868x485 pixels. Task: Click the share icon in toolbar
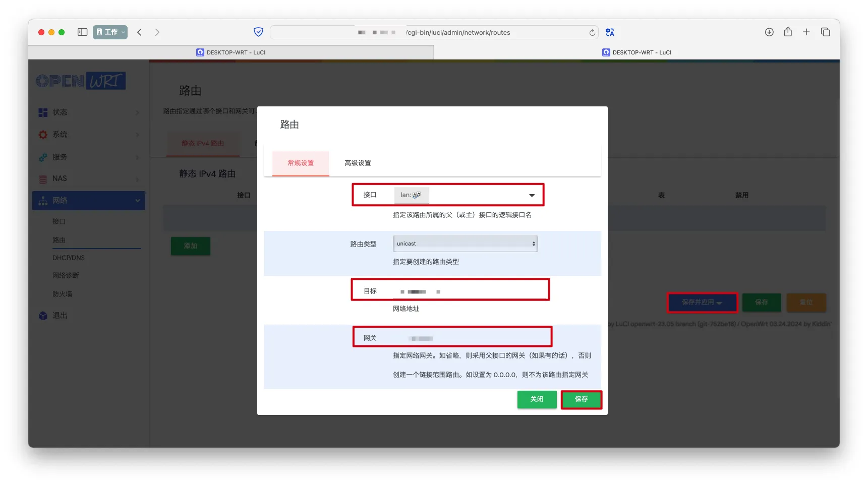[787, 32]
